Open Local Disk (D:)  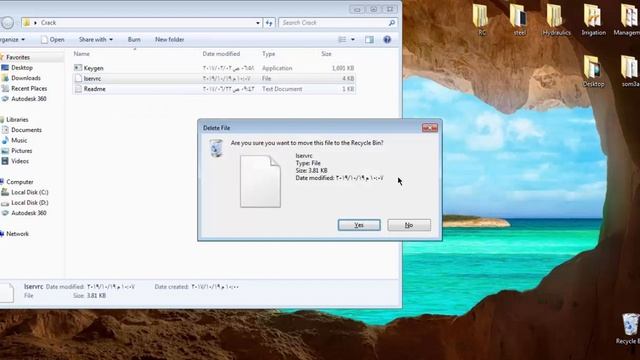coord(29,203)
